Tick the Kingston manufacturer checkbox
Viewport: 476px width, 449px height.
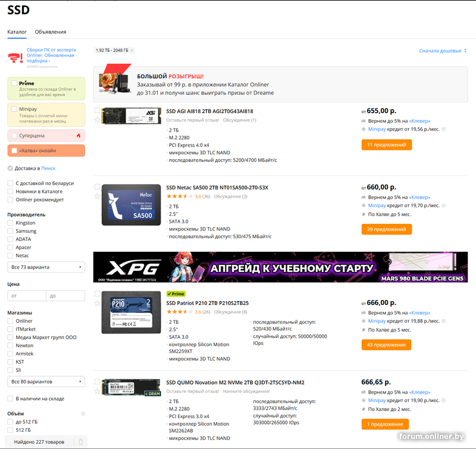pyautogui.click(x=10, y=223)
